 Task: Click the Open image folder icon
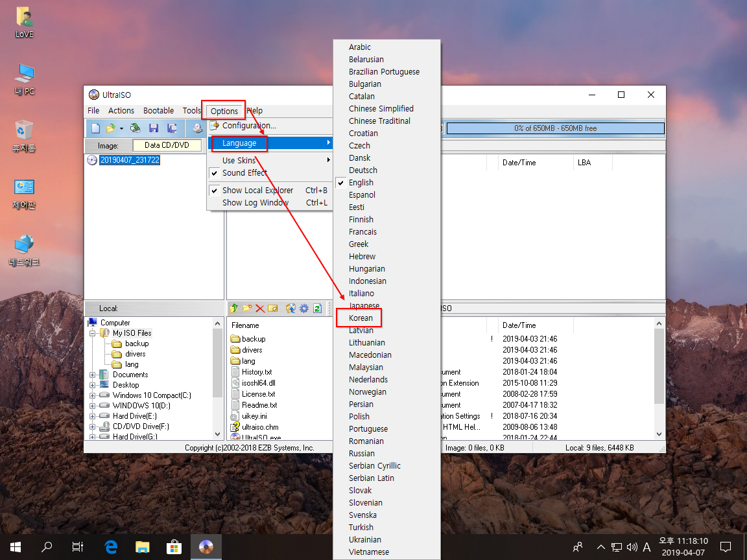point(110,128)
